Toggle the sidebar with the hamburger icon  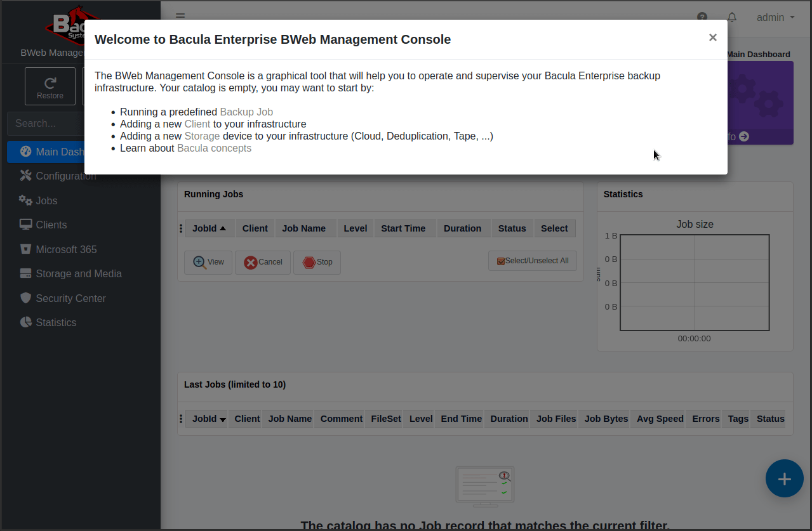[180, 16]
